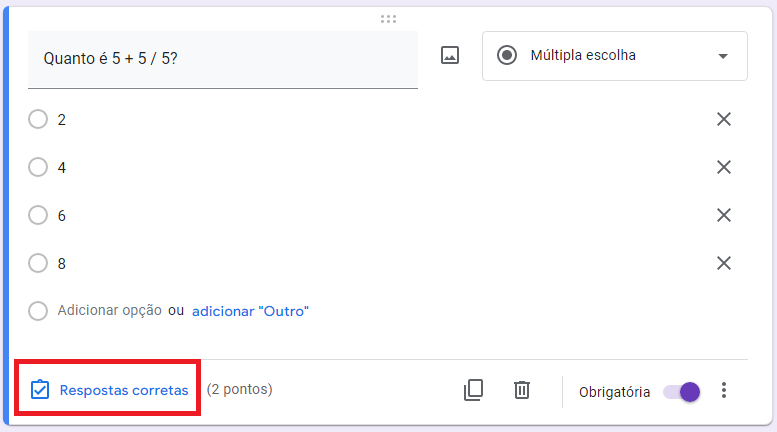Click the (2 pontos) label

(239, 389)
